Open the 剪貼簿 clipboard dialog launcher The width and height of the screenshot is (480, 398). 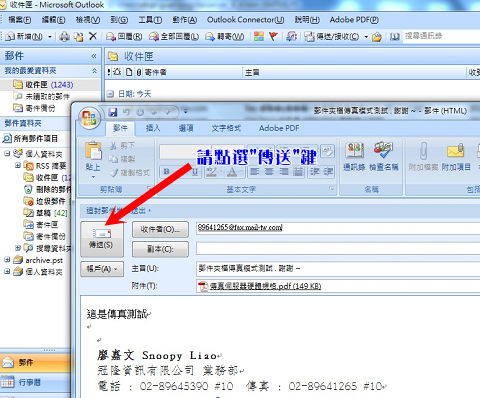tap(149, 189)
